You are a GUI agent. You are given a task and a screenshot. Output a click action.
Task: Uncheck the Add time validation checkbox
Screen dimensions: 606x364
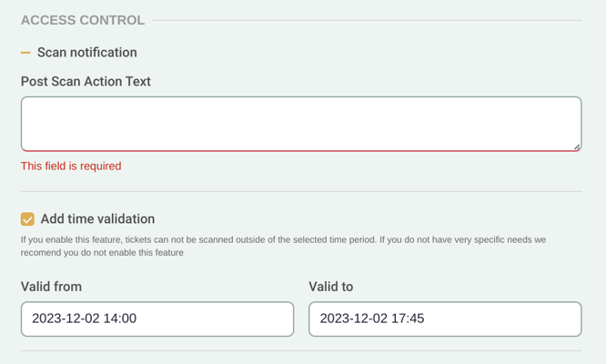click(27, 219)
